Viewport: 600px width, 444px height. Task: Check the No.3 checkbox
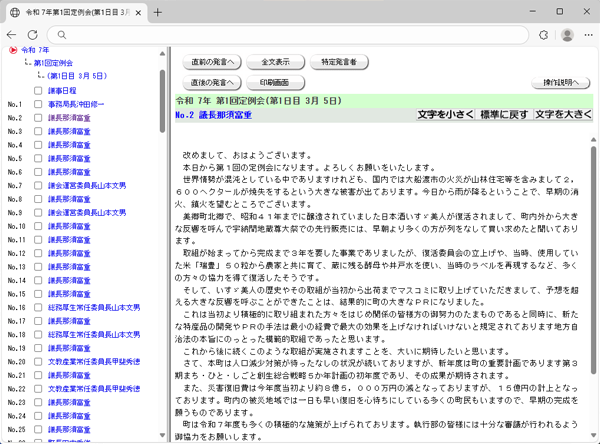[x=38, y=131]
